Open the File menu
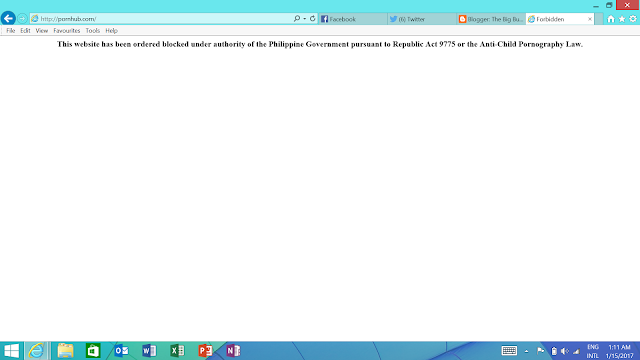The width and height of the screenshot is (640, 360). coord(11,31)
